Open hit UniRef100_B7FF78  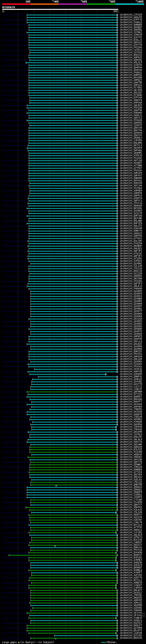(131, 20)
